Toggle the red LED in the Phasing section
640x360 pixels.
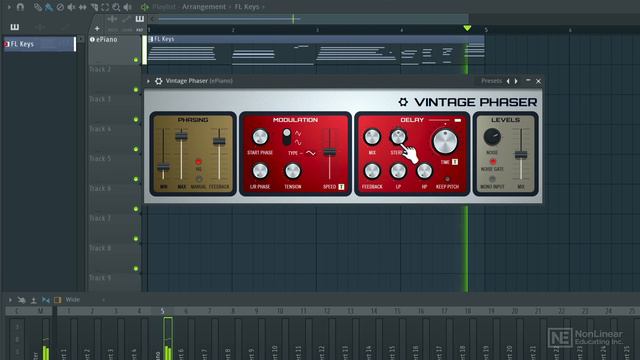click(198, 162)
